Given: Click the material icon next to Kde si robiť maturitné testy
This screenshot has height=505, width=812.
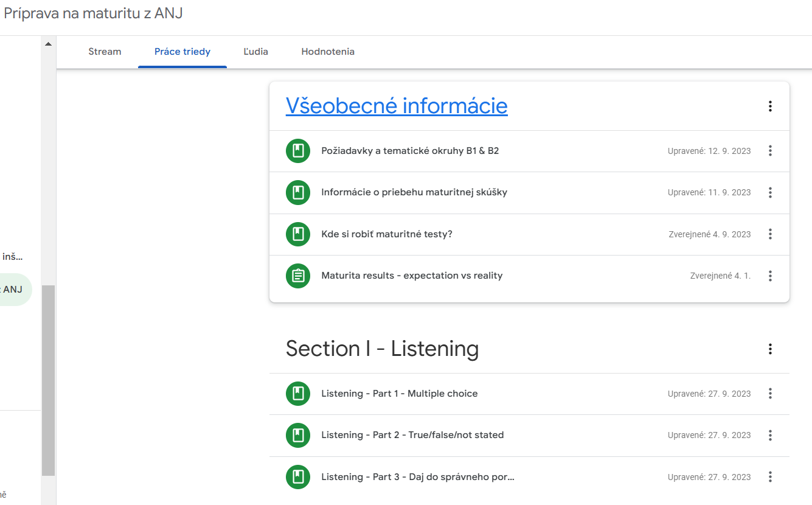Looking at the screenshot, I should click(x=297, y=234).
